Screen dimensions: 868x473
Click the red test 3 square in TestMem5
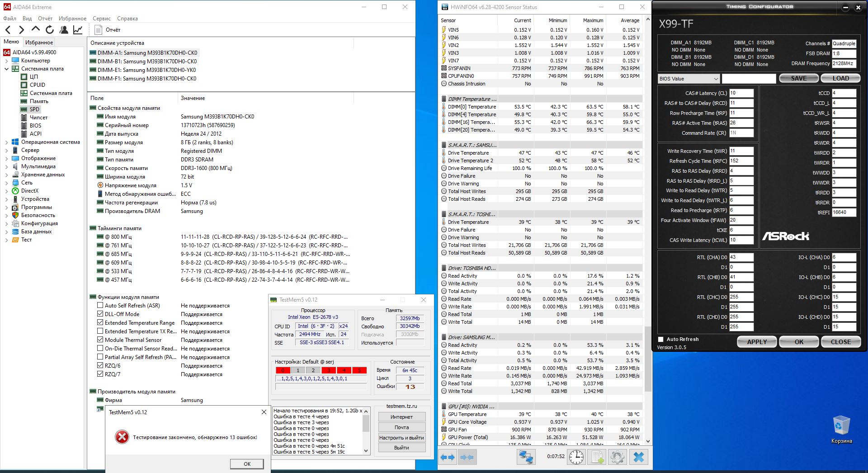(329, 370)
